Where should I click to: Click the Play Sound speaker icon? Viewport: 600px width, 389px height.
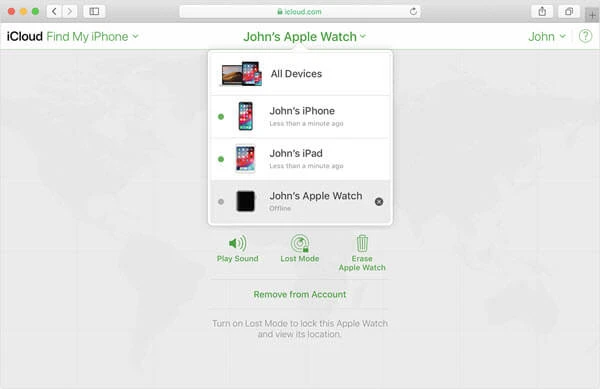pyautogui.click(x=238, y=243)
